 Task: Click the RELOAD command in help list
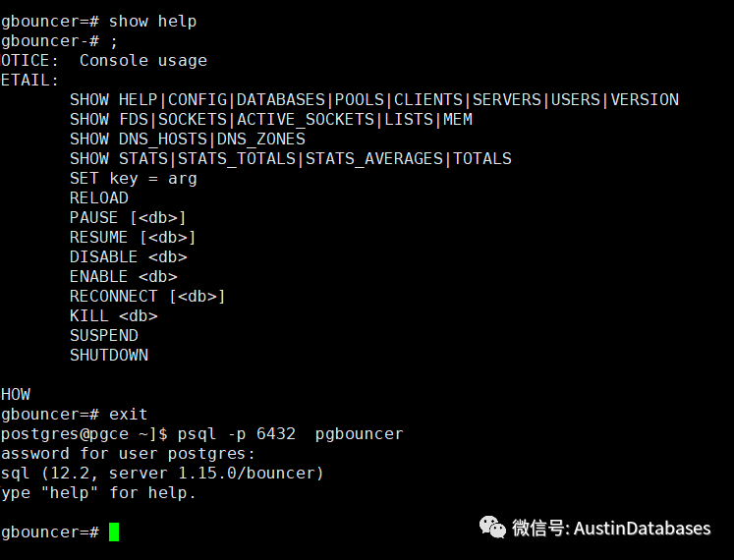[x=98, y=197]
